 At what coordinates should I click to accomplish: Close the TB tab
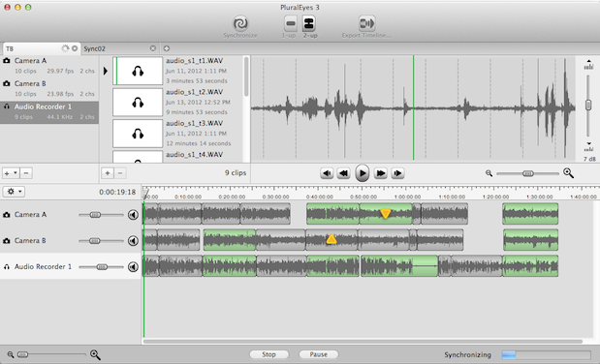(x=75, y=48)
